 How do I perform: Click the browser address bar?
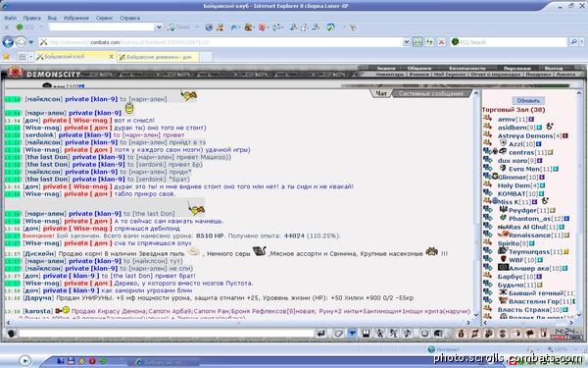tap(221, 42)
